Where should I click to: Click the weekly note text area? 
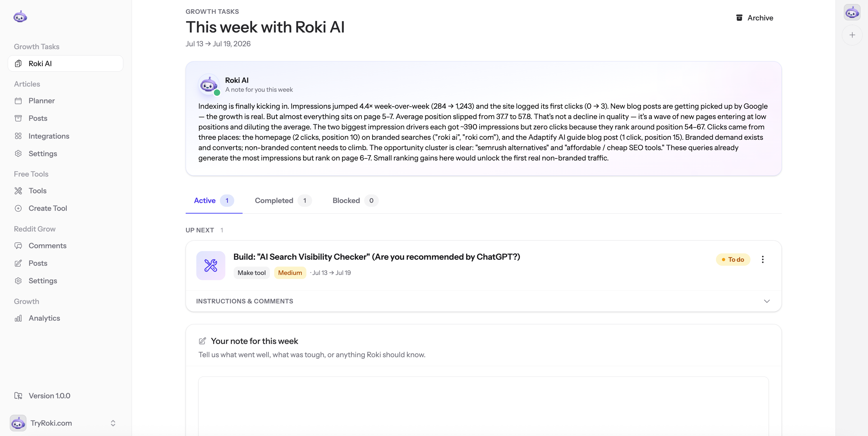tap(483, 406)
